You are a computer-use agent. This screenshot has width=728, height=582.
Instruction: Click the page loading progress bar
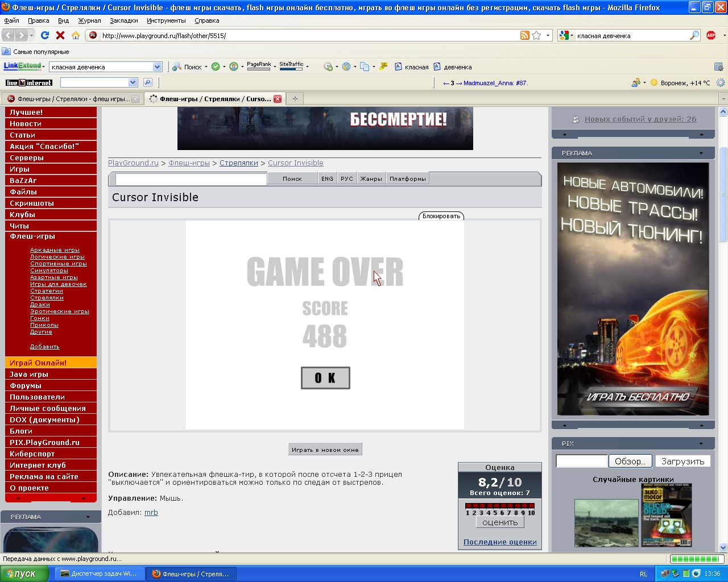[697, 559]
